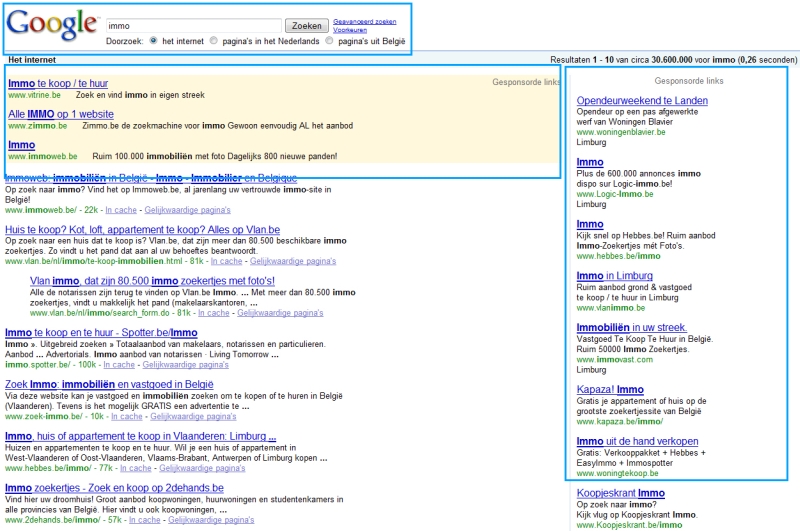Open 'Gelijkwaardige pagina's' for vlan search_form.do result
Viewport: 800px width, 531px height.
(280, 313)
